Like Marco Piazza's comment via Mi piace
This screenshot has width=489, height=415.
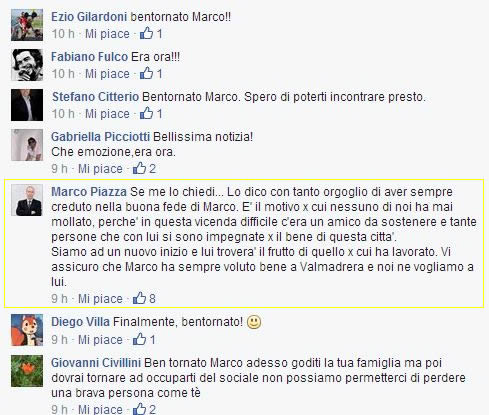tap(100, 299)
